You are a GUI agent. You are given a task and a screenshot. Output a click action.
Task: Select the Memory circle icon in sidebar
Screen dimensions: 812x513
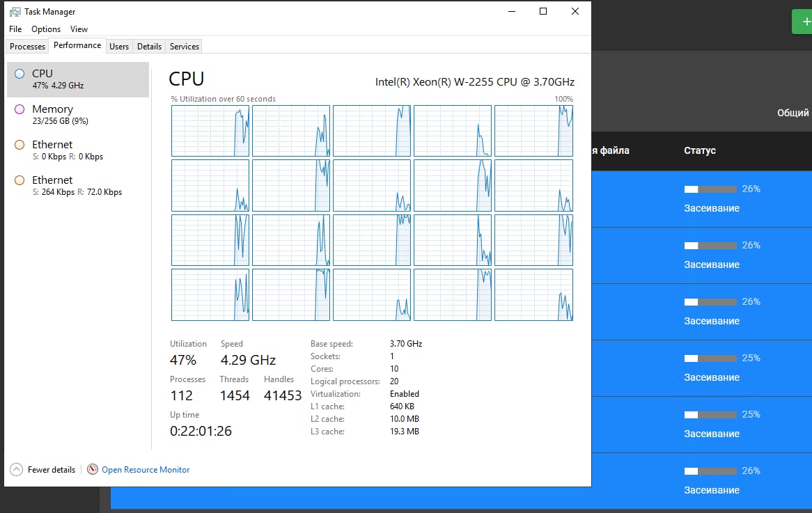click(x=19, y=109)
